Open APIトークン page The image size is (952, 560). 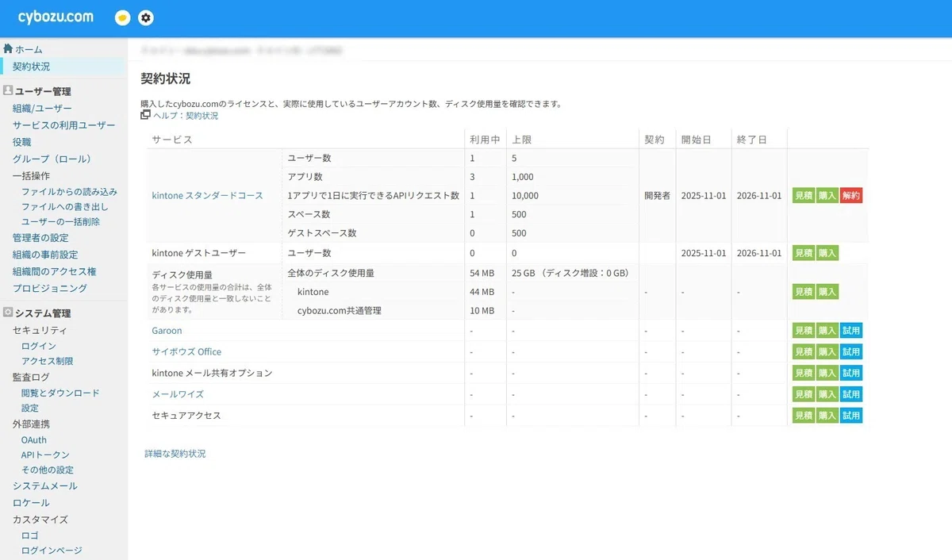tap(45, 455)
